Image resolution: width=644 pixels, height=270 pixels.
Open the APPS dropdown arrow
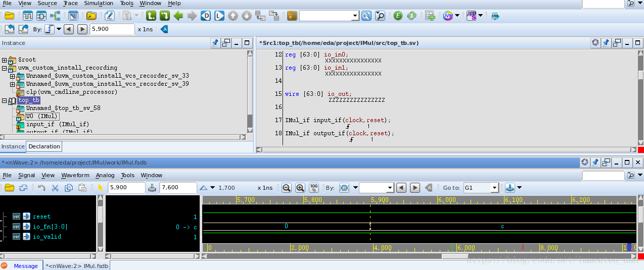click(480, 16)
